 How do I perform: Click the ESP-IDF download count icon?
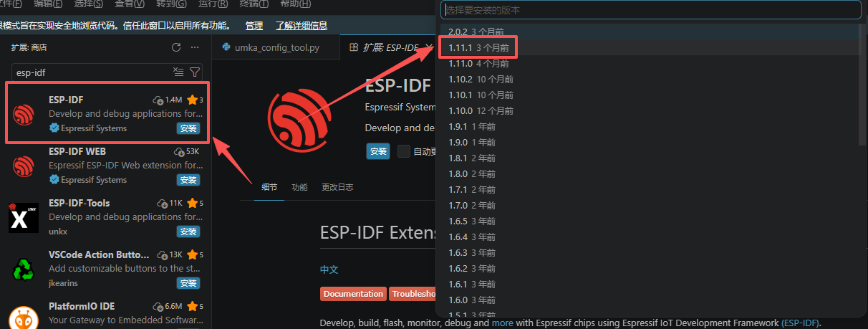[158, 100]
